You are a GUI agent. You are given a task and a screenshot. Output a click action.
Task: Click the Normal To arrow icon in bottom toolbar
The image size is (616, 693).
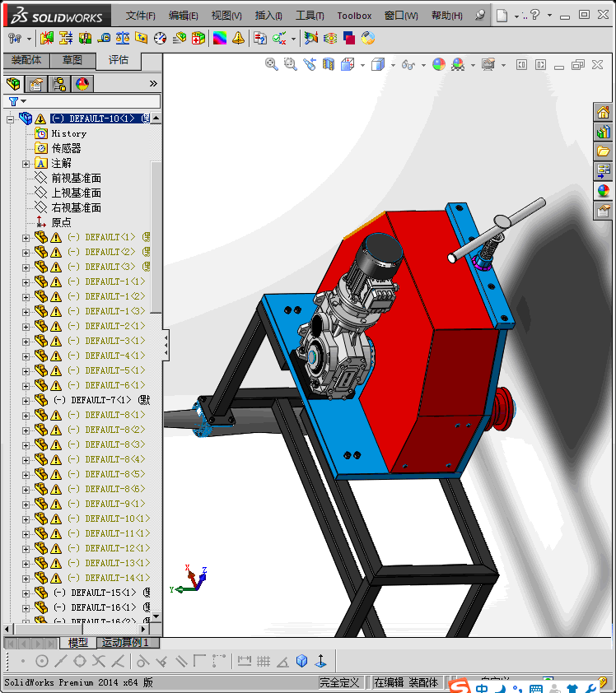point(321,661)
